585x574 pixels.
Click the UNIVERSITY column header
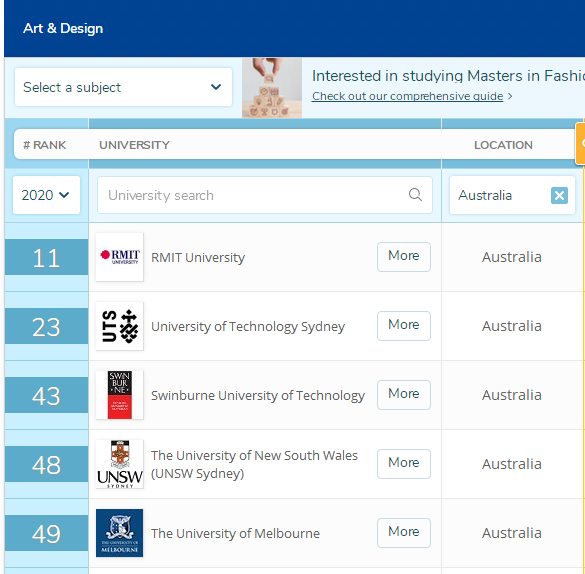pos(134,145)
